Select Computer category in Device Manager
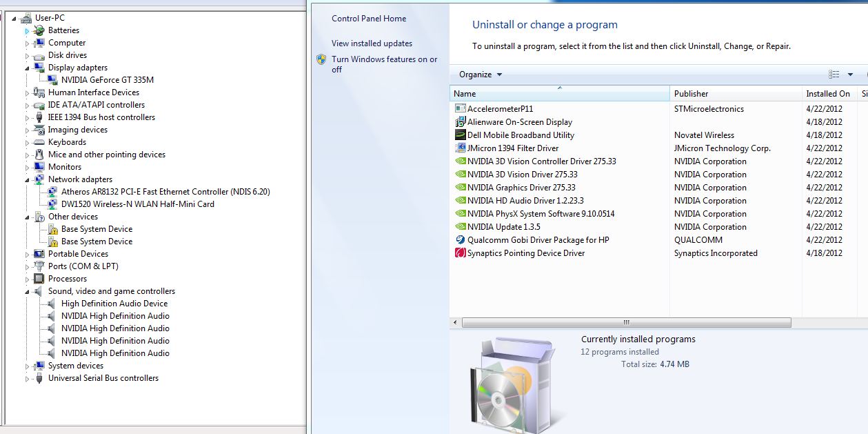Image resolution: width=868 pixels, height=434 pixels. coord(67,43)
